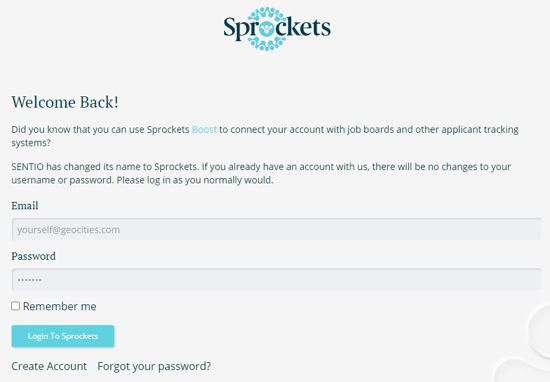Open the Boost link
550x382 pixels.
(x=204, y=129)
